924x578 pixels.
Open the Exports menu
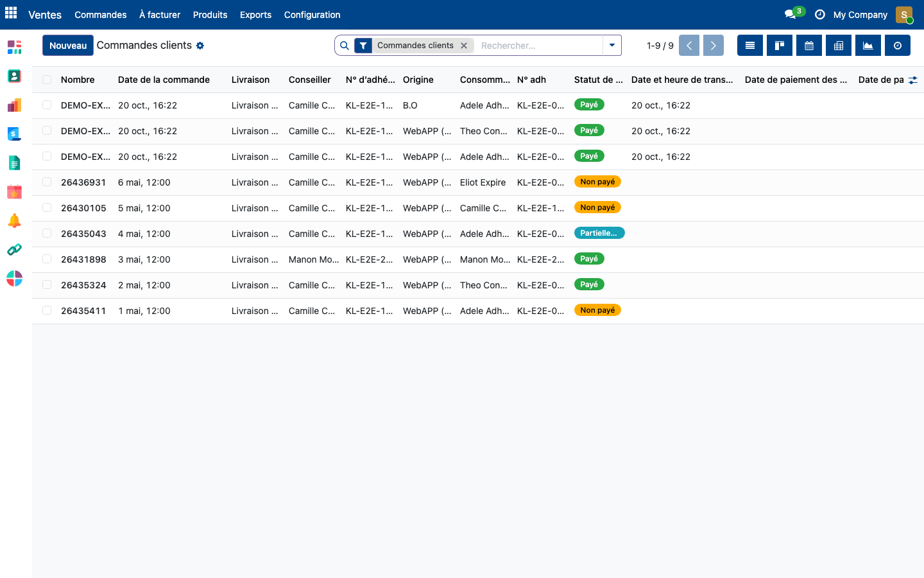255,15
